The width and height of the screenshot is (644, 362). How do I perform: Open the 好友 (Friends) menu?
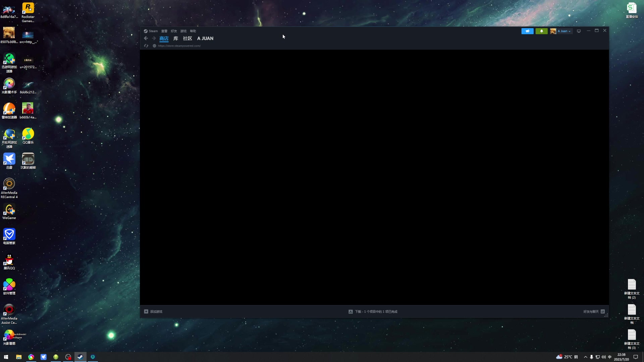(174, 31)
